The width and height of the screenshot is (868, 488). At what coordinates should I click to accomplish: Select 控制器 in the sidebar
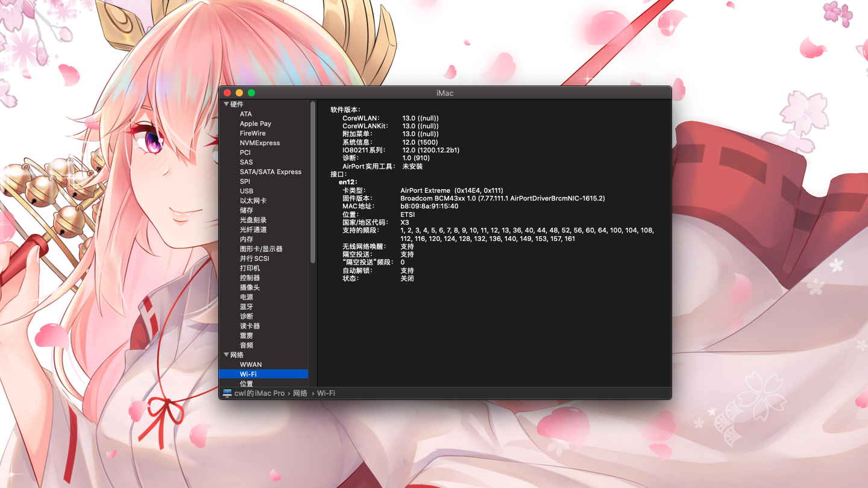[250, 278]
